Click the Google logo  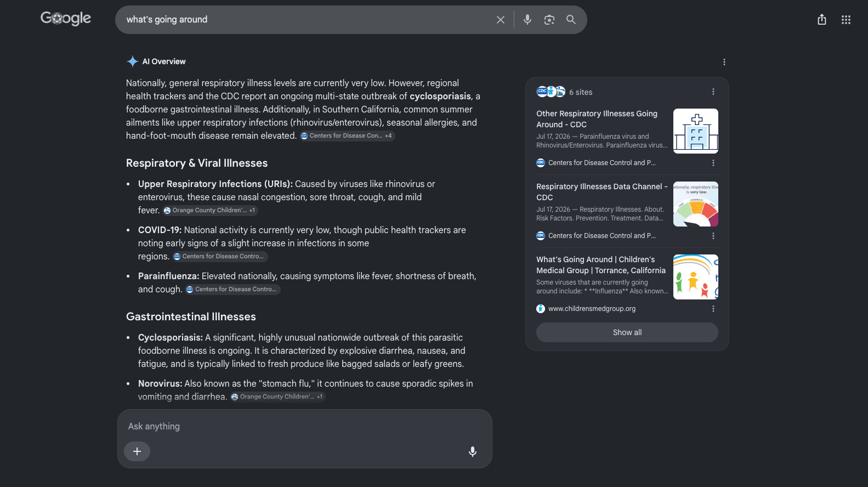(x=66, y=19)
